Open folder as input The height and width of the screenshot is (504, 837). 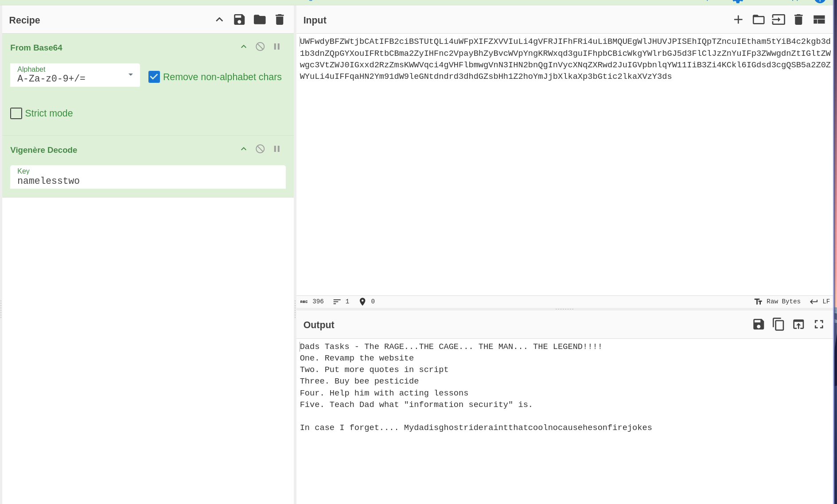click(x=759, y=19)
